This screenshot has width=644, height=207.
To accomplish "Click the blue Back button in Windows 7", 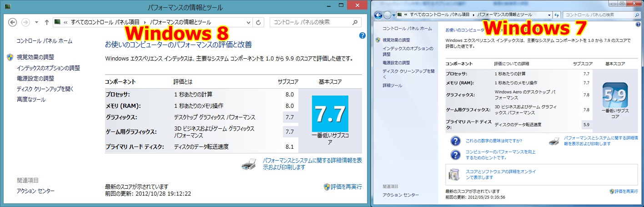I will tap(379, 15).
